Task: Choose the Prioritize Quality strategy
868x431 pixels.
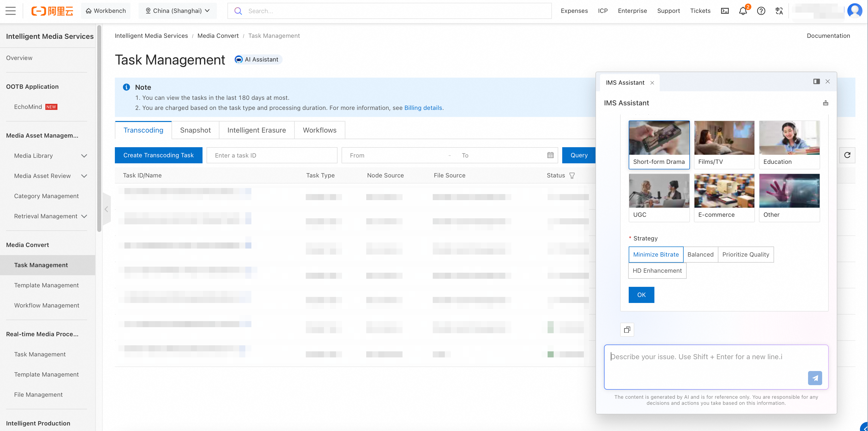Action: pos(745,255)
